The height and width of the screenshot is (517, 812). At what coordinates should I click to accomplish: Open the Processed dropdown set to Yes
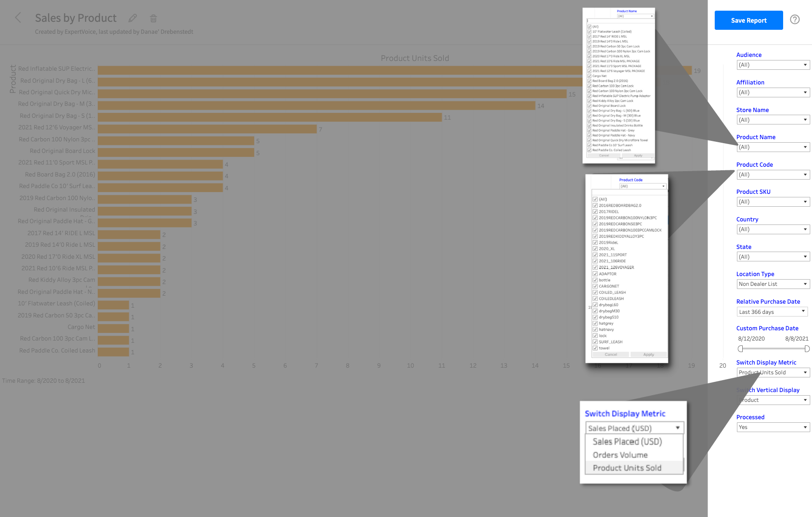point(773,427)
